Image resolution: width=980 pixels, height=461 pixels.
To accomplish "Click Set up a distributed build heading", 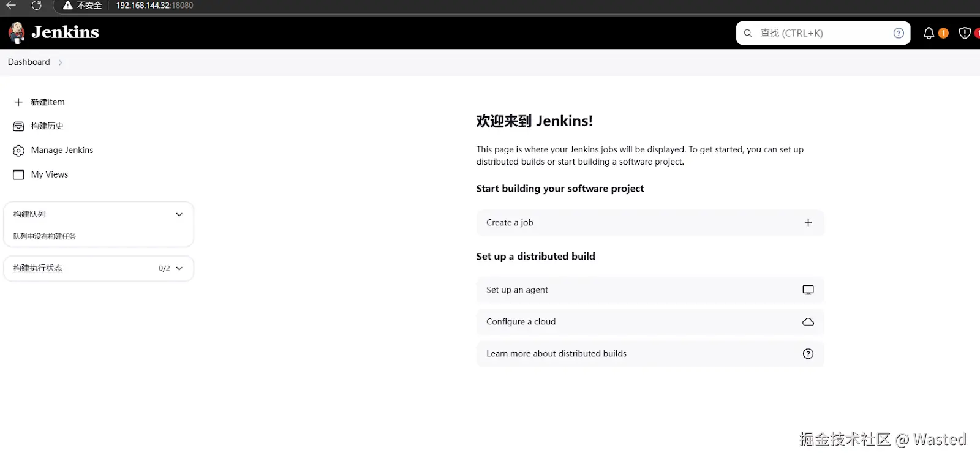I will click(535, 257).
